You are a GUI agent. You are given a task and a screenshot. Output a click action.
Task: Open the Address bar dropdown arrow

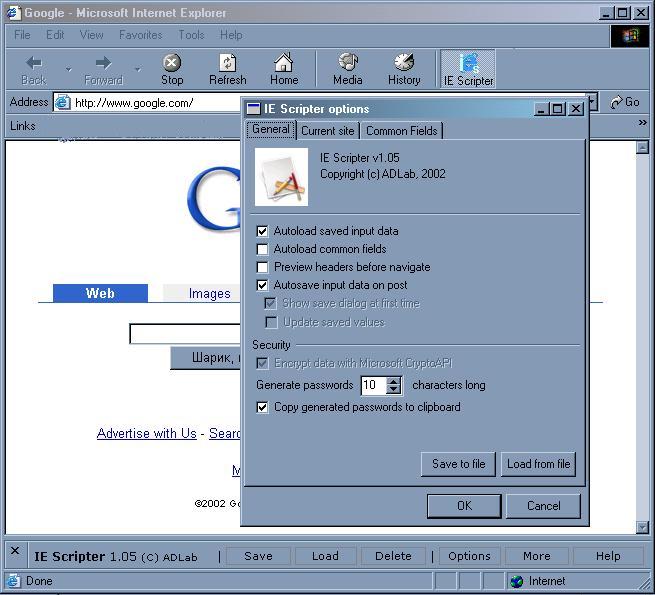click(592, 102)
